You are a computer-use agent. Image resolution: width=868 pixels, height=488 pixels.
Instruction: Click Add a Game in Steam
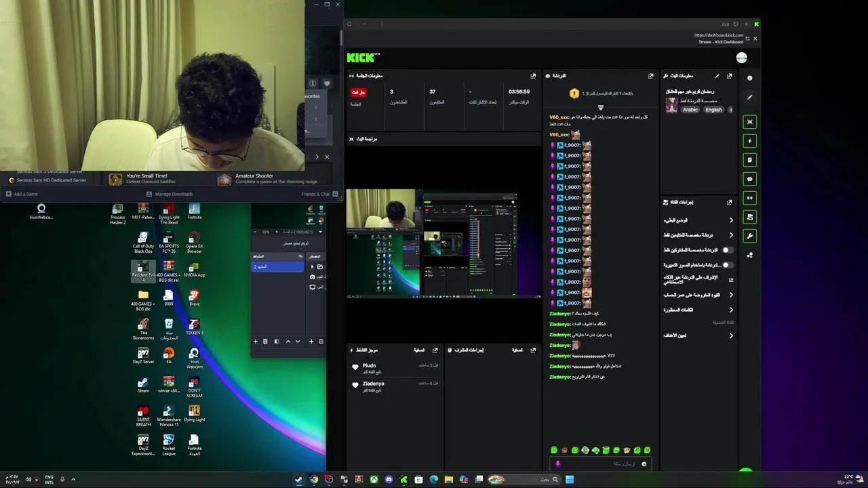point(22,194)
